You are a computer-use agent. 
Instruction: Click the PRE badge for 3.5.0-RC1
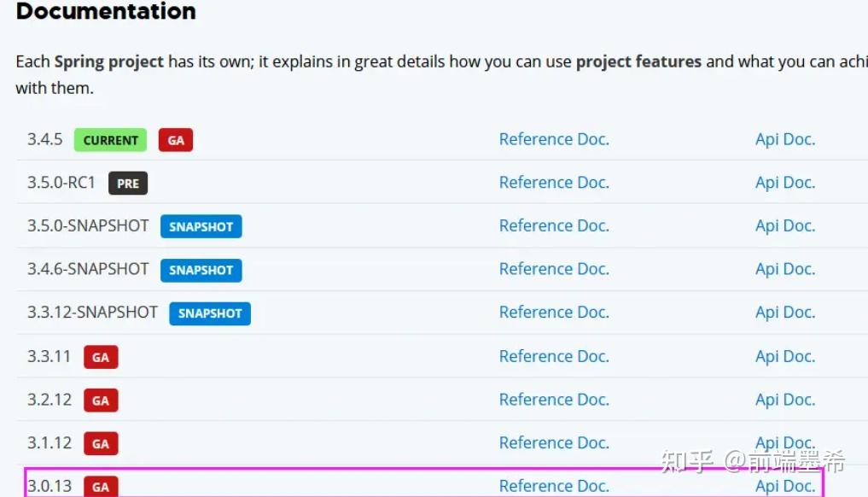point(128,183)
